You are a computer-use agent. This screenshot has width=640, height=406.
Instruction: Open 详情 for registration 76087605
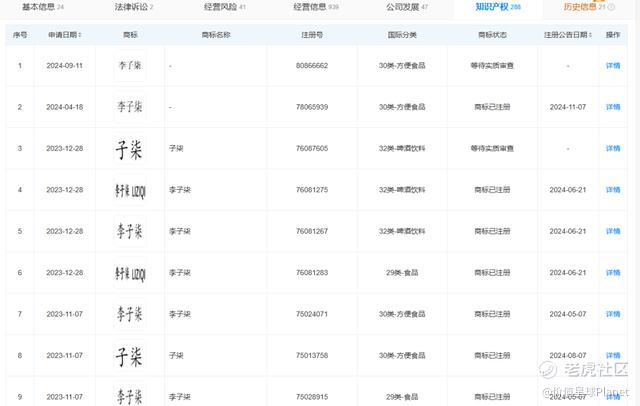613,149
